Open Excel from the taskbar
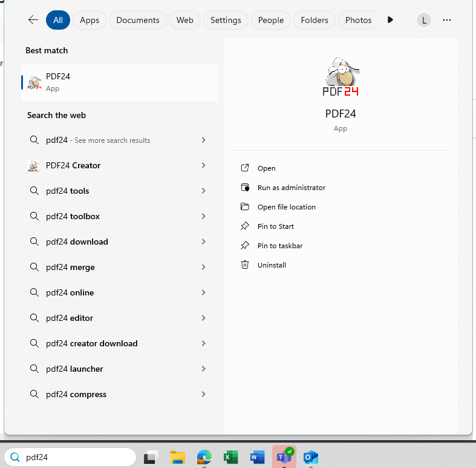Viewport: 476px width, 468px height. tap(230, 457)
